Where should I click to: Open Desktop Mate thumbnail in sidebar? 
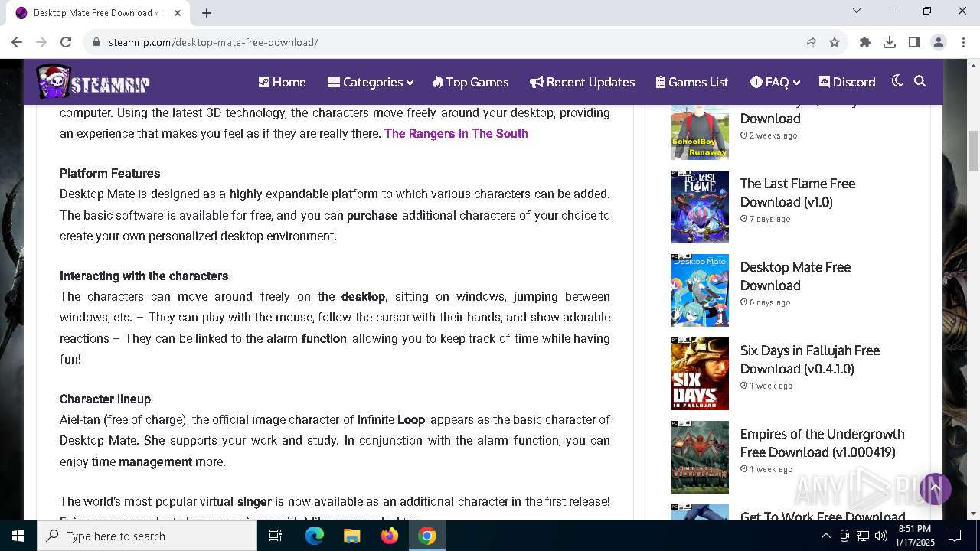(x=700, y=290)
